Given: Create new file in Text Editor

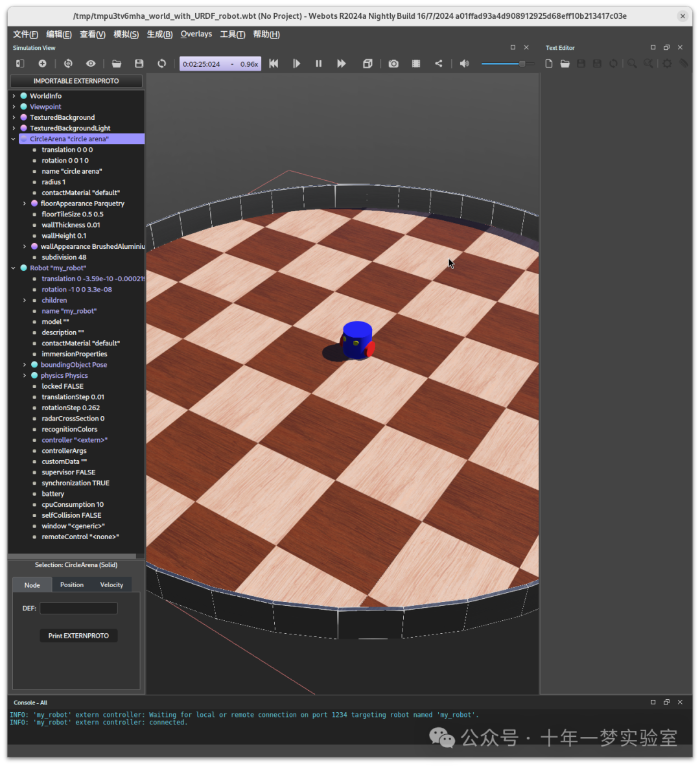Looking at the screenshot, I should (549, 64).
